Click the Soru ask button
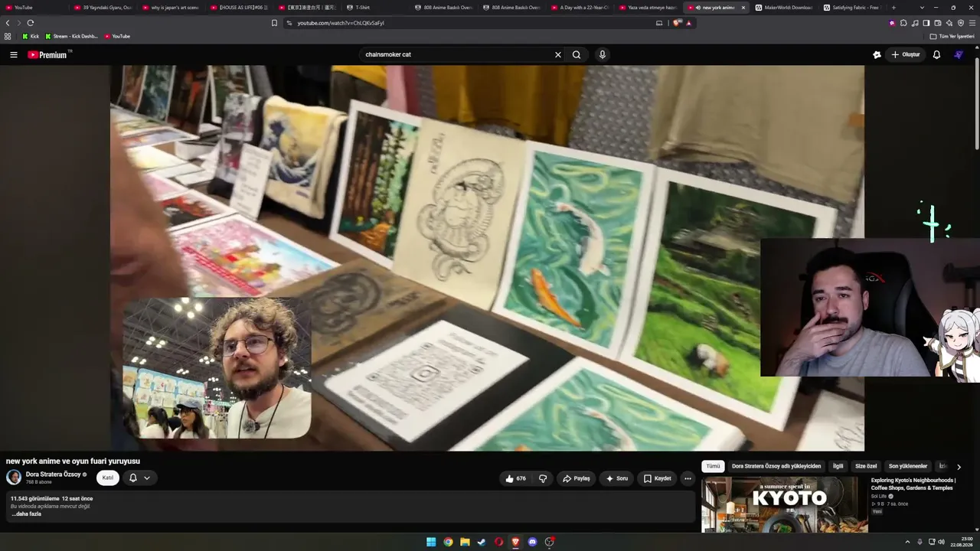Viewport: 980px width, 551px height. tap(617, 478)
